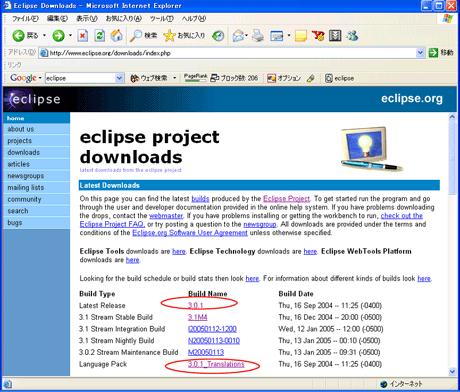The height and width of the screenshot is (392, 460).
Task: Open Google toolbar options button
Action: (x=284, y=78)
